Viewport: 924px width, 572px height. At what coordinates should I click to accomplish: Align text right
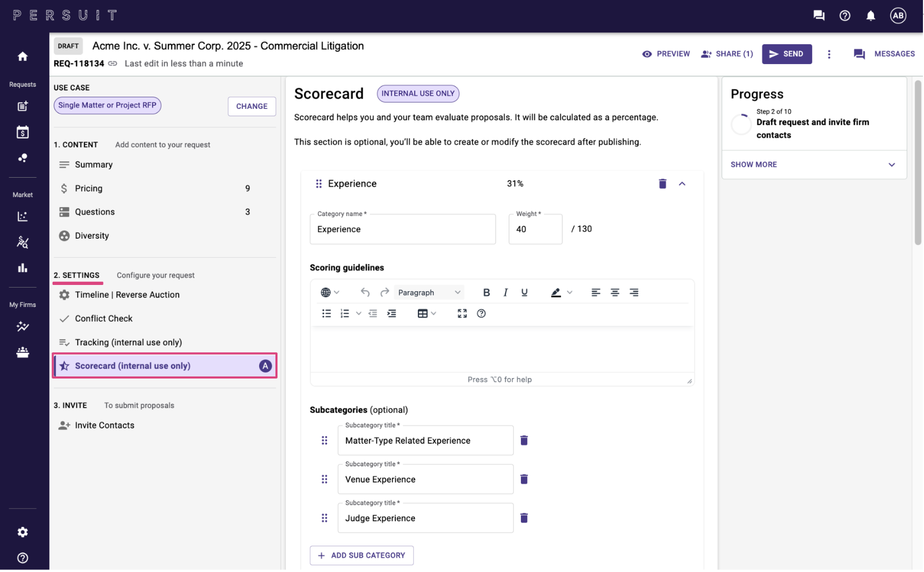coord(634,292)
